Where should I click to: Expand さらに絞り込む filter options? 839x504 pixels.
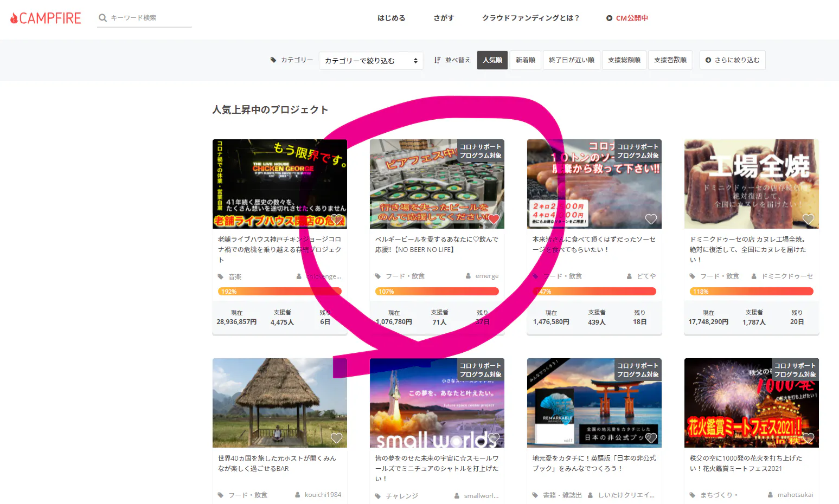click(732, 60)
